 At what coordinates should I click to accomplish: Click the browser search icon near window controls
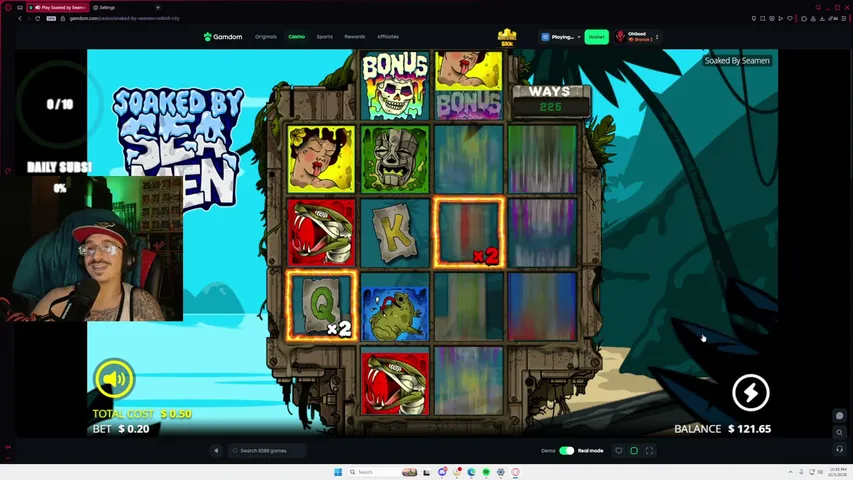click(818, 8)
